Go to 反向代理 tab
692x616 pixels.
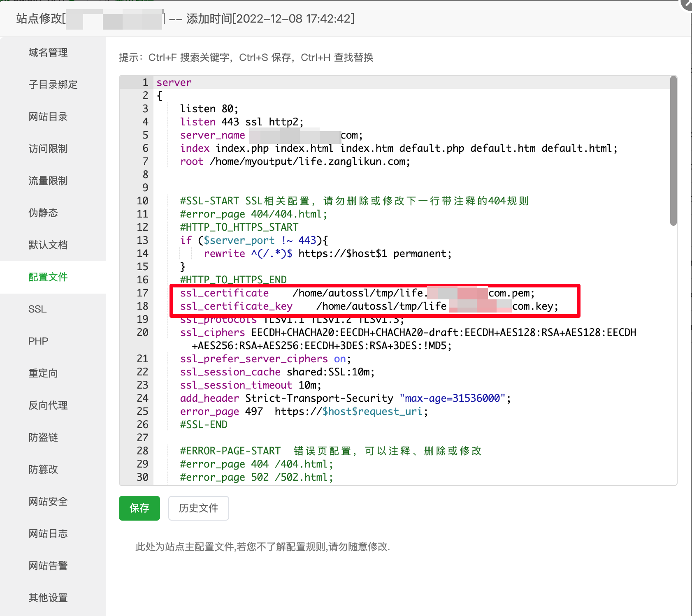tap(48, 405)
